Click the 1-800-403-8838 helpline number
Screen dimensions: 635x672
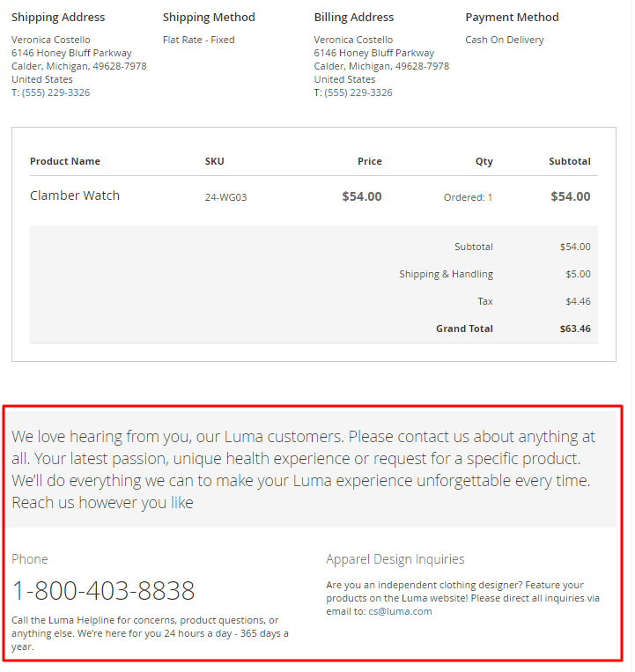pyautogui.click(x=103, y=590)
